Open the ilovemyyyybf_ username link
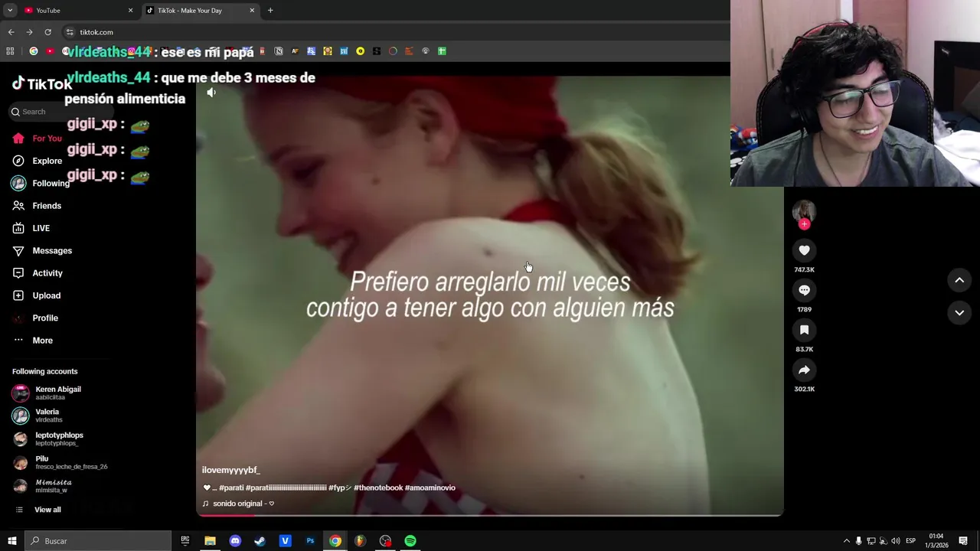Viewport: 980px width, 551px height. click(x=230, y=470)
